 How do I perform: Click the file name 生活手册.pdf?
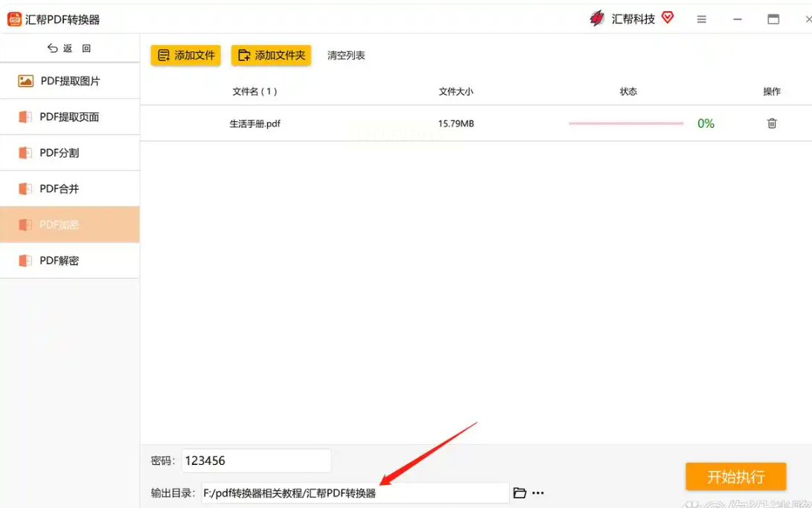(255, 123)
